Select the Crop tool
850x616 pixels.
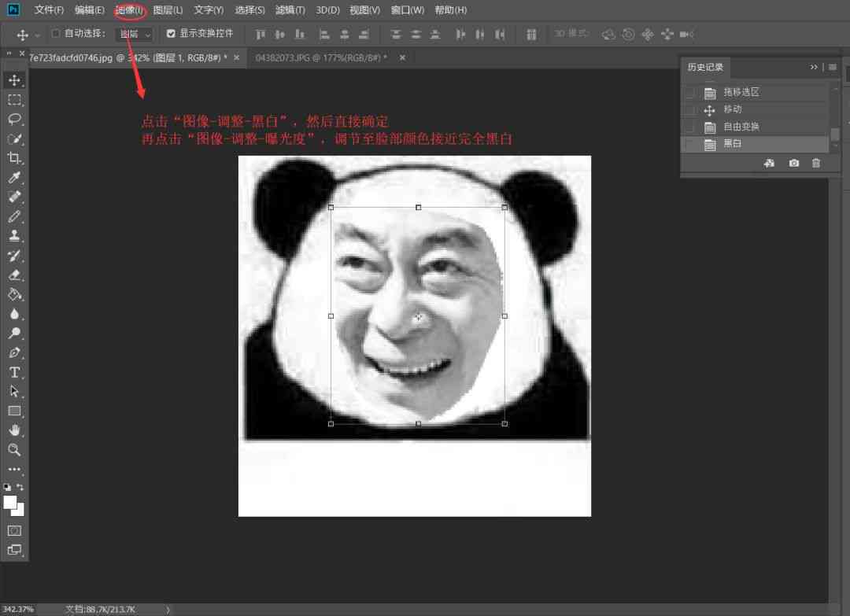15,158
